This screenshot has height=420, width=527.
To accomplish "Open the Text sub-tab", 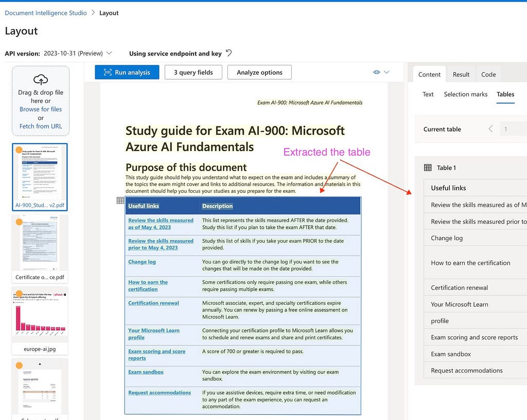I will point(428,95).
